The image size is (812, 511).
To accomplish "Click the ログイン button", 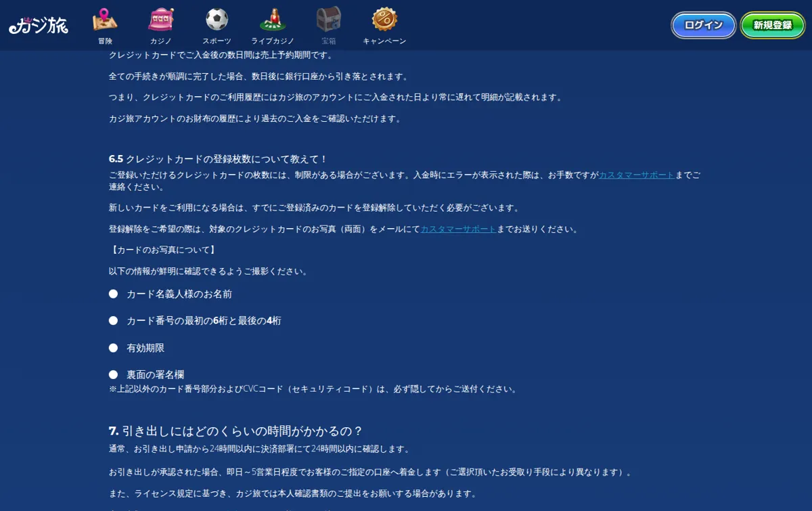I will (x=704, y=25).
